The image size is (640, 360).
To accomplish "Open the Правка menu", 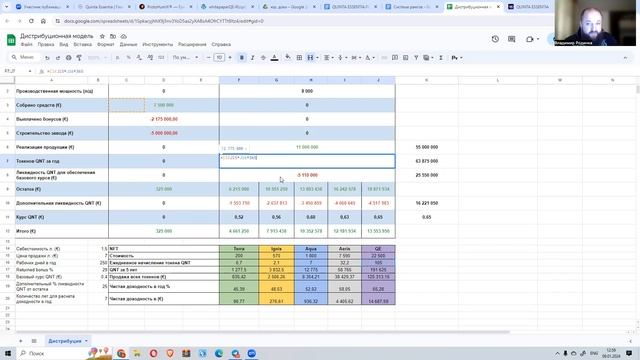I will click(x=46, y=44).
